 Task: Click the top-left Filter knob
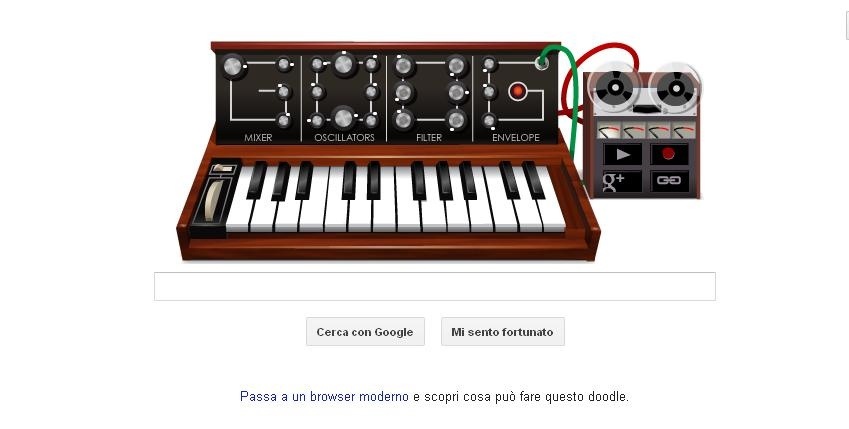403,66
